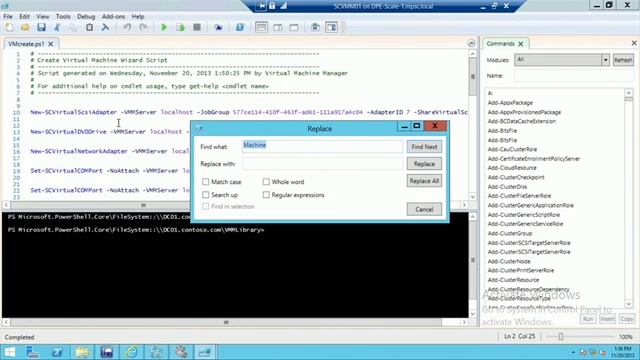Select the VMcreate.ps1 script tab
This screenshot has height=360, width=640.
(x=26, y=44)
